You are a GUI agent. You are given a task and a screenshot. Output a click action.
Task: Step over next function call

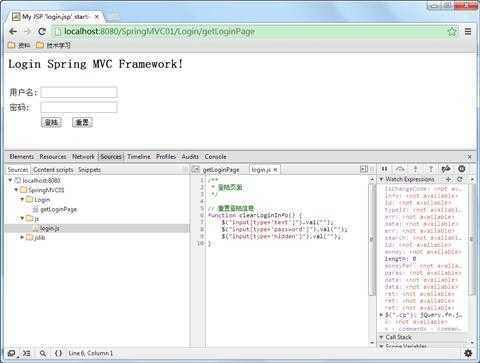click(400, 169)
